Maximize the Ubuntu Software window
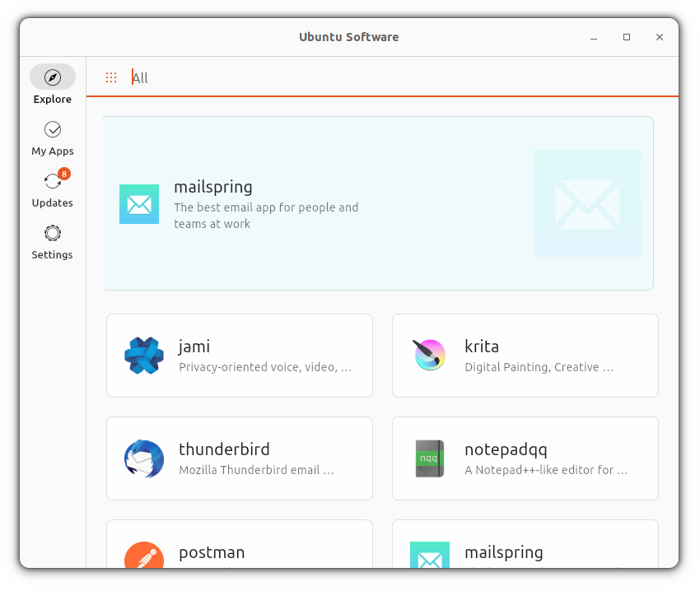Viewport: 700px width, 591px height. pos(627,37)
